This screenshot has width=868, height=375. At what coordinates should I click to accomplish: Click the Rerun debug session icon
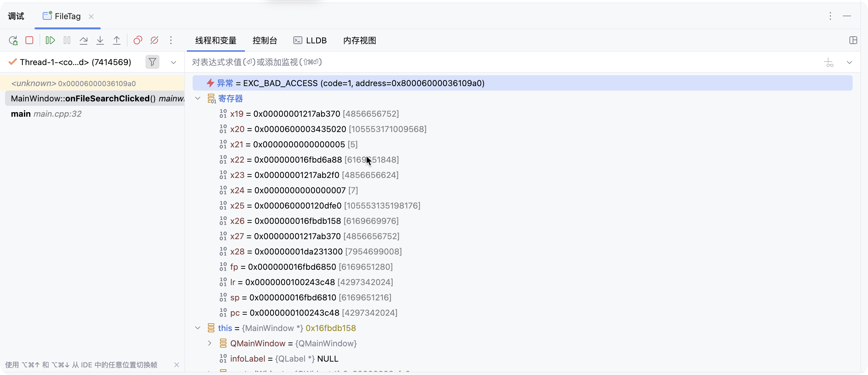pos(13,40)
